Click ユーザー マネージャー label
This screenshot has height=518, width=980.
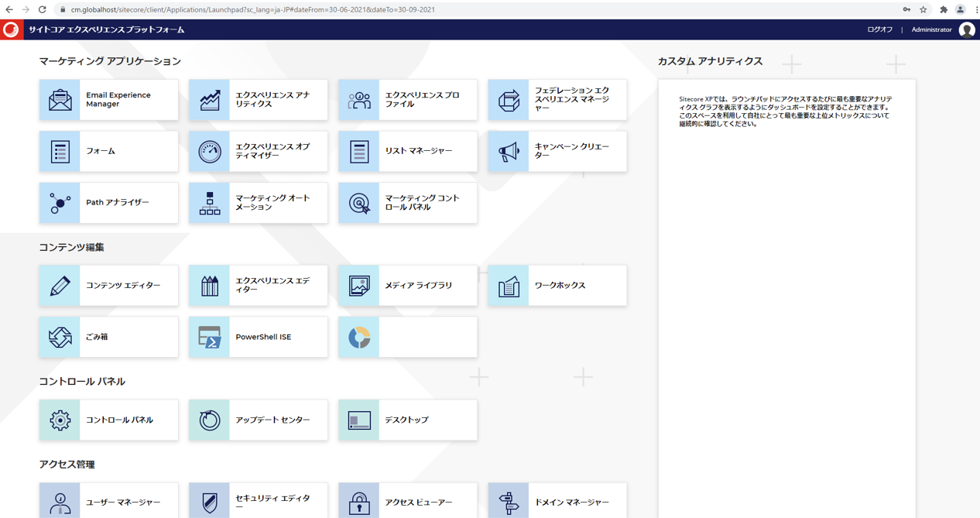[123, 503]
